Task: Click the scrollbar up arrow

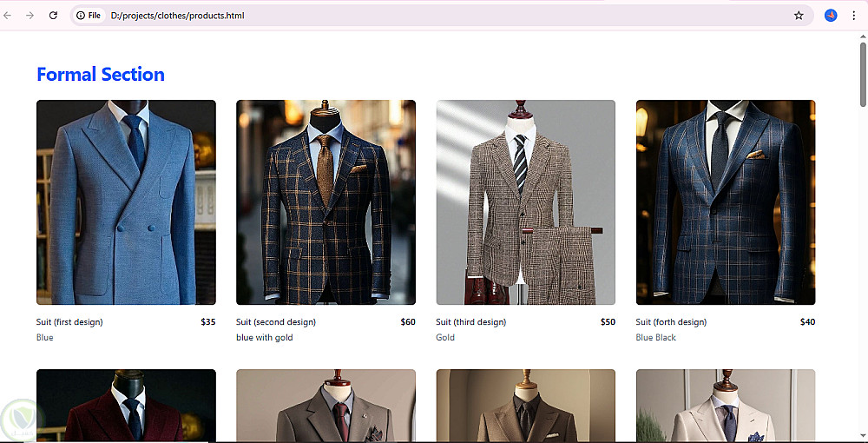Action: point(863,36)
